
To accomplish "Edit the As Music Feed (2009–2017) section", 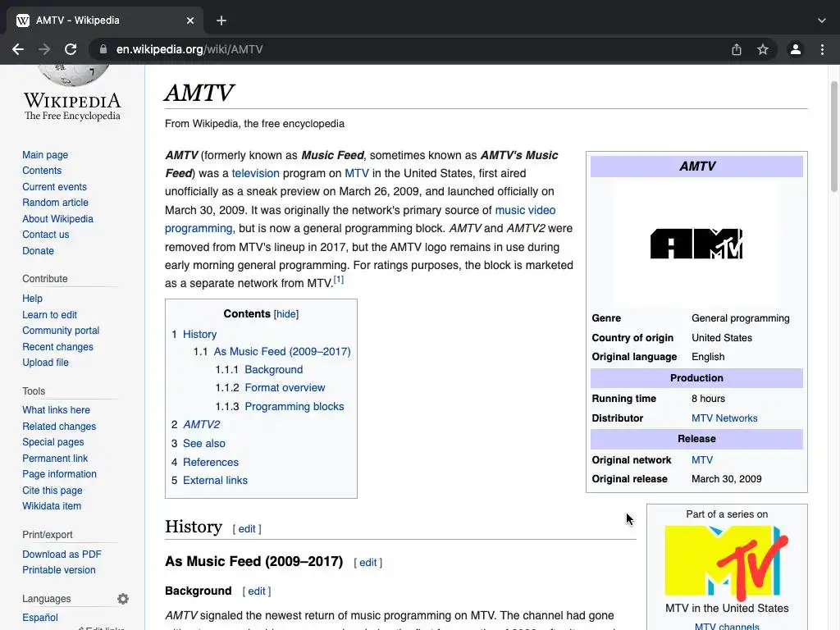I will pos(368,563).
